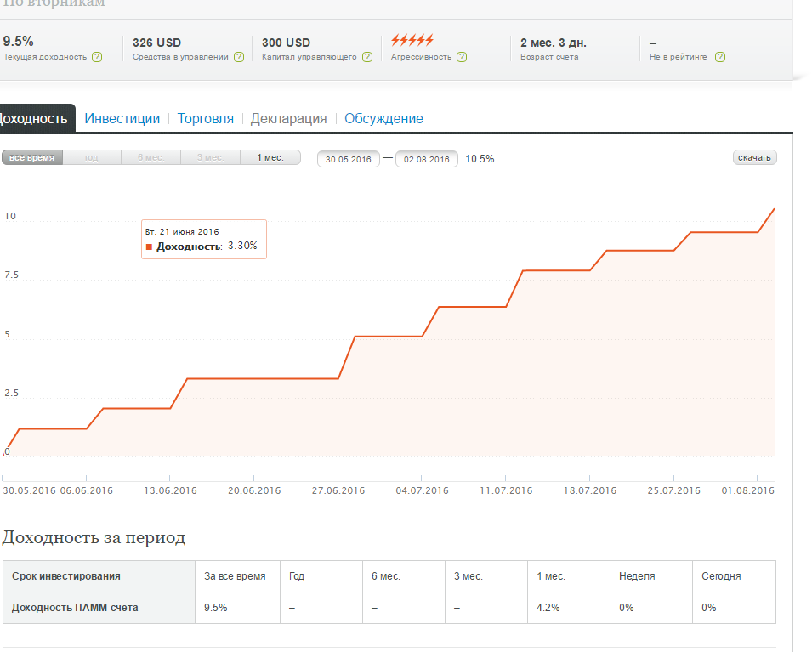The image size is (812, 652).
Task: Click the 300 USD manager capital value
Action: (x=286, y=43)
